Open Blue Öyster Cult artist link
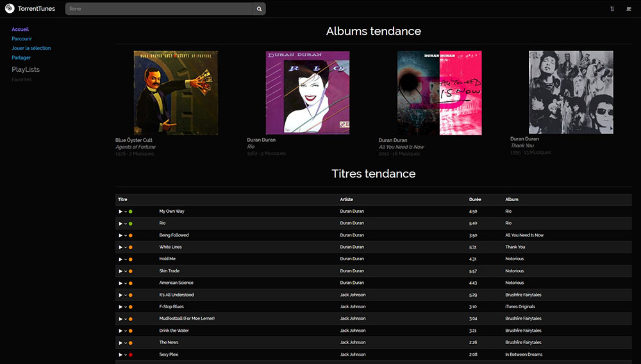Viewport: 641px width, 364px height. click(x=134, y=140)
